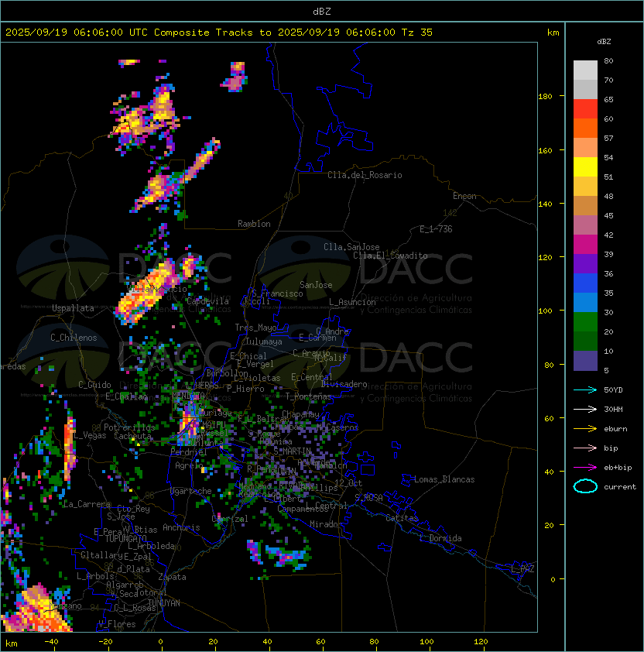Click the white 30HM arrow in legend
The width and height of the screenshot is (644, 652).
585,409
